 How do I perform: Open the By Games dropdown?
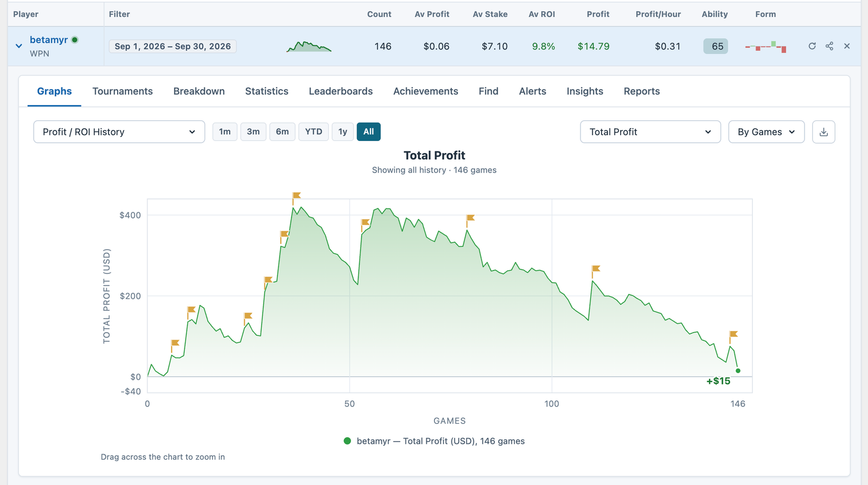point(767,132)
